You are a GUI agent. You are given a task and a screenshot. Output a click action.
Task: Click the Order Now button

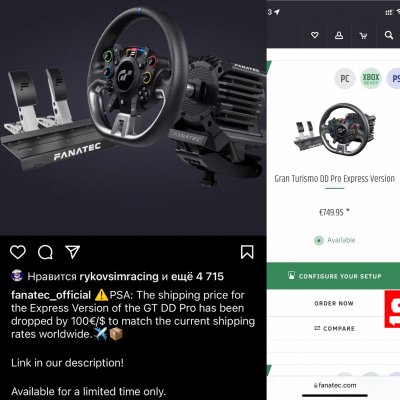[x=334, y=303]
